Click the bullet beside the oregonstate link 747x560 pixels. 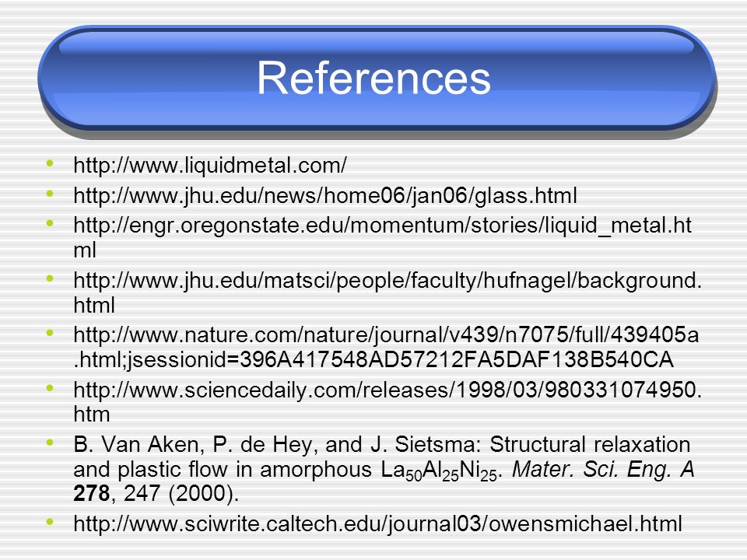coord(50,223)
